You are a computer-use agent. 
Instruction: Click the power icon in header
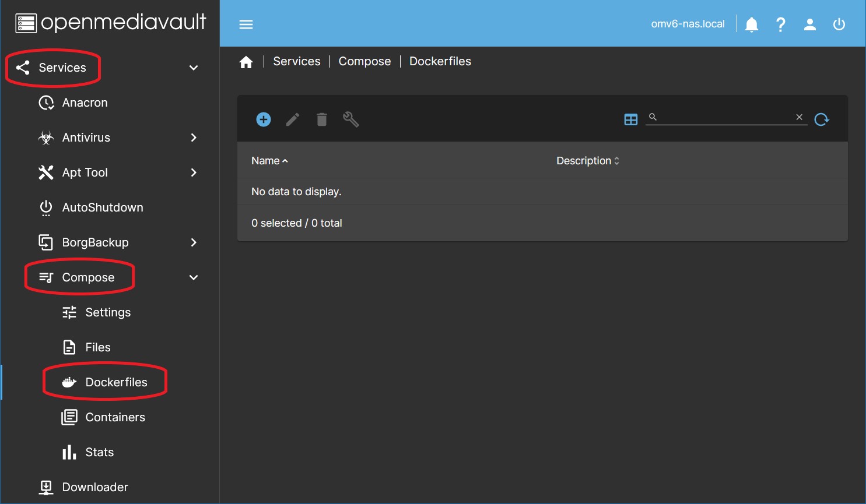839,24
